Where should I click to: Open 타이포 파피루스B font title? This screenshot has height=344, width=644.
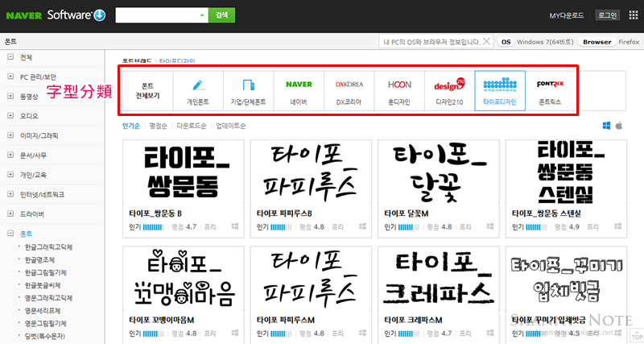click(284, 213)
